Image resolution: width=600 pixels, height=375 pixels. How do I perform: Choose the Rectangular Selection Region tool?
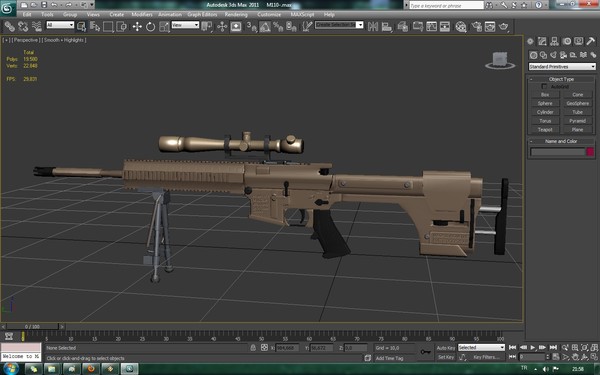coord(108,26)
